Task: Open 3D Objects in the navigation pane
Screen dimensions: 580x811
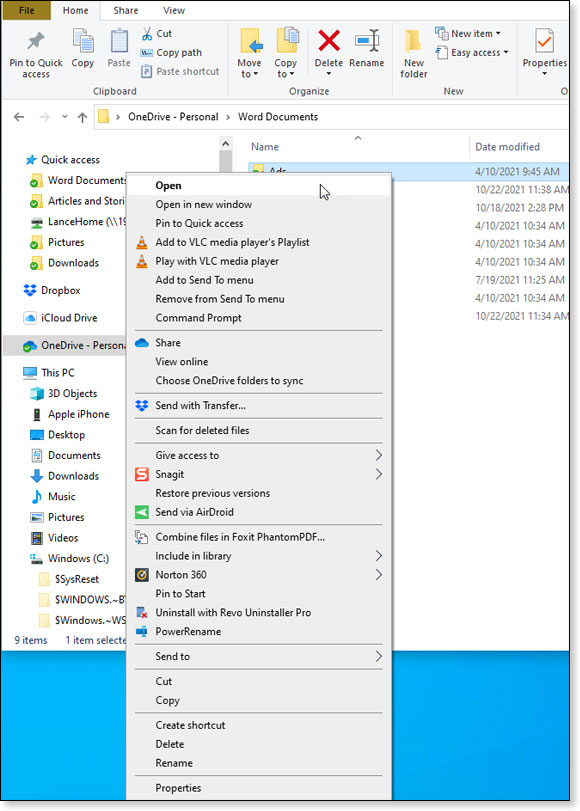Action: [x=72, y=394]
